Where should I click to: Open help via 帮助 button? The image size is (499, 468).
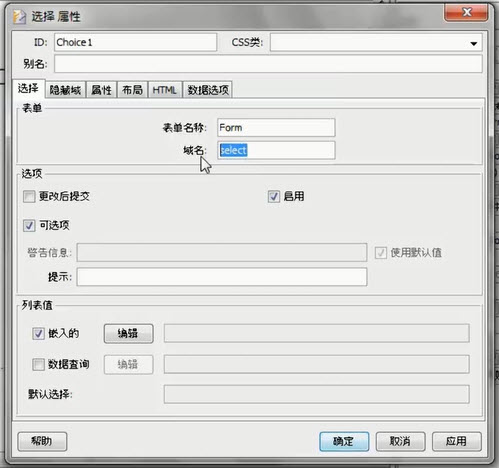pos(42,441)
